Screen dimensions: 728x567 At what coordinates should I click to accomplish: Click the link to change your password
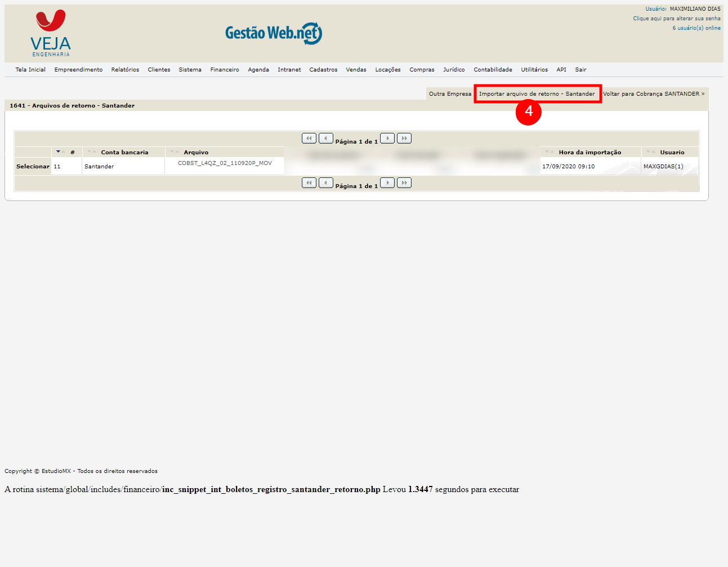676,19
